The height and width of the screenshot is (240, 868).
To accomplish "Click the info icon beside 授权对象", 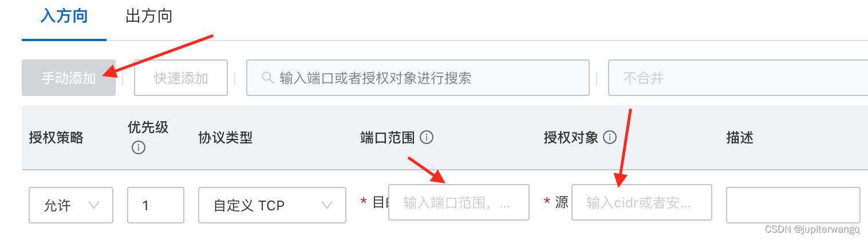I will (610, 137).
